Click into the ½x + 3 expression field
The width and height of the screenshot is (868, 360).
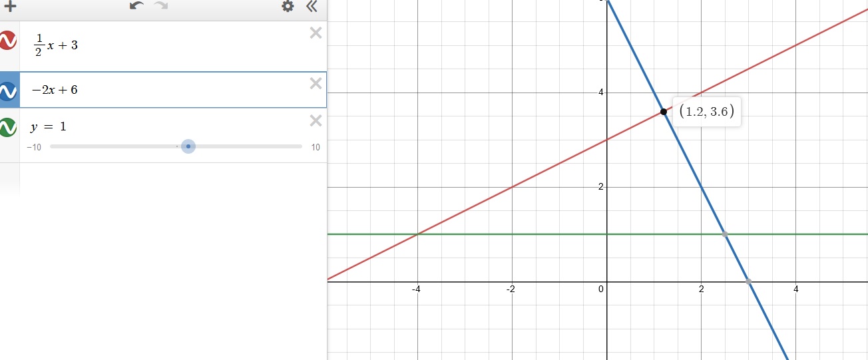[166, 45]
